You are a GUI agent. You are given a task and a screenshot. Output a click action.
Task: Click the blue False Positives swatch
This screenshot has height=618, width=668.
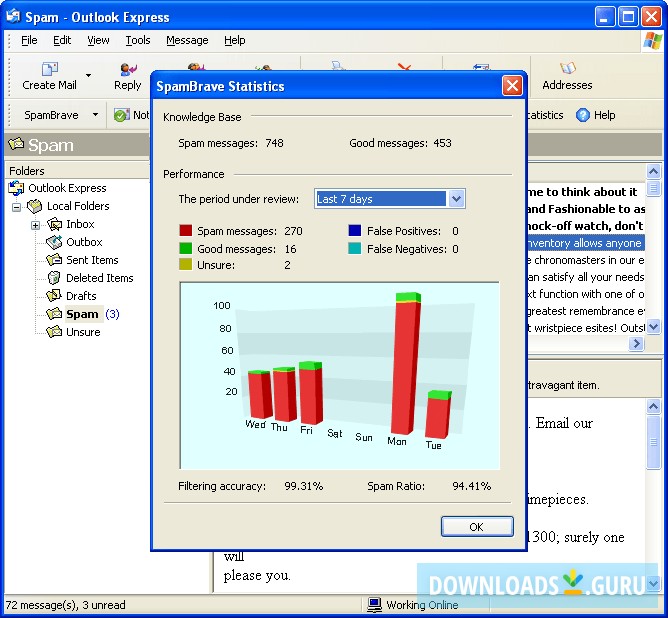354,230
